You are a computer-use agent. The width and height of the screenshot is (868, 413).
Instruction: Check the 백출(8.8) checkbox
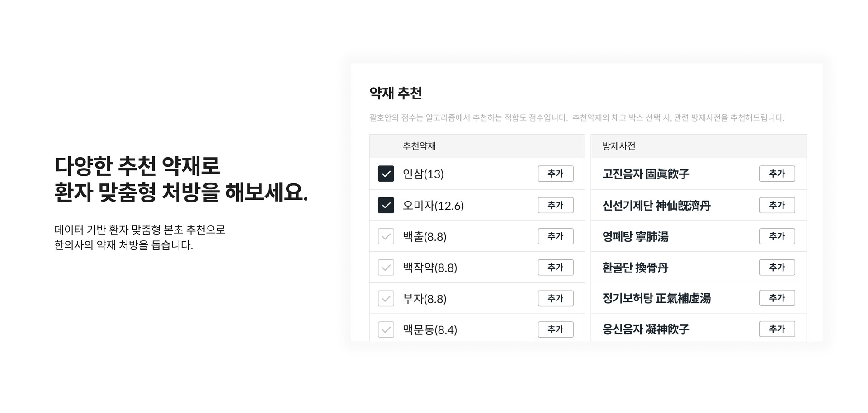coord(386,236)
